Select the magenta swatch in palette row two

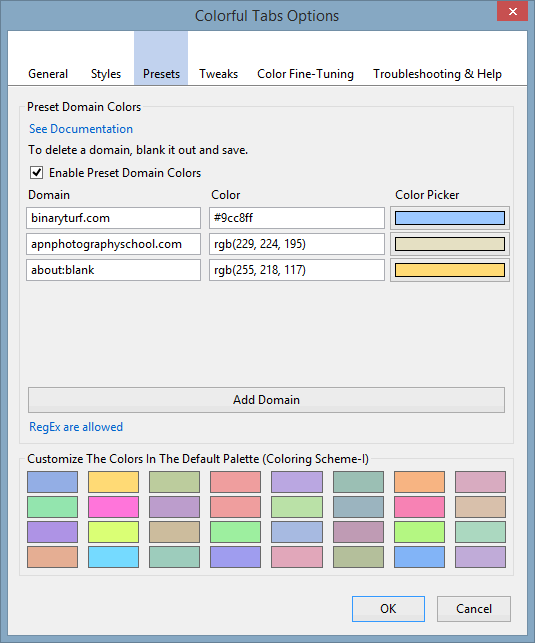coord(114,507)
